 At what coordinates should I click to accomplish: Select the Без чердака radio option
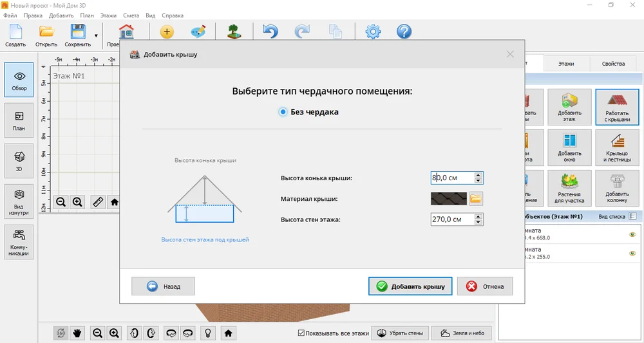coord(283,112)
